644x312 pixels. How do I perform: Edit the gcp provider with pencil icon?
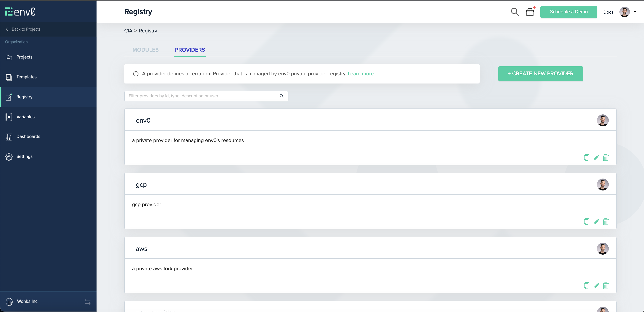pos(596,221)
